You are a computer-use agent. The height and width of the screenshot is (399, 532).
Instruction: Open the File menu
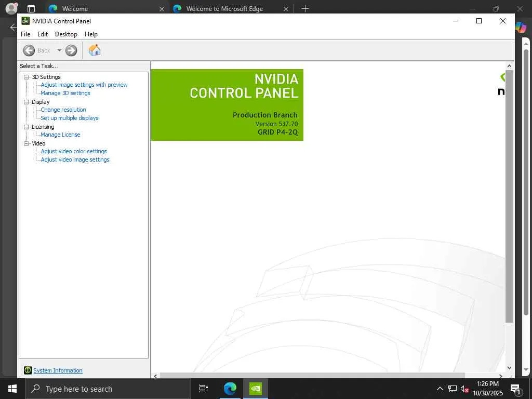pos(25,34)
